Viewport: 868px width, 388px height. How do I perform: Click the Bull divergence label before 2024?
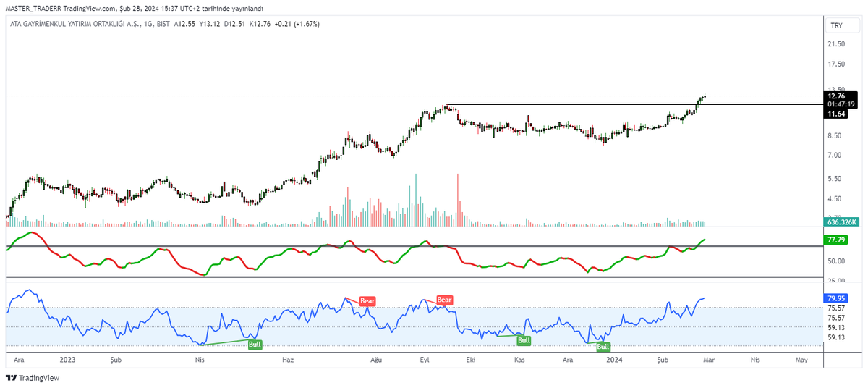coord(603,347)
